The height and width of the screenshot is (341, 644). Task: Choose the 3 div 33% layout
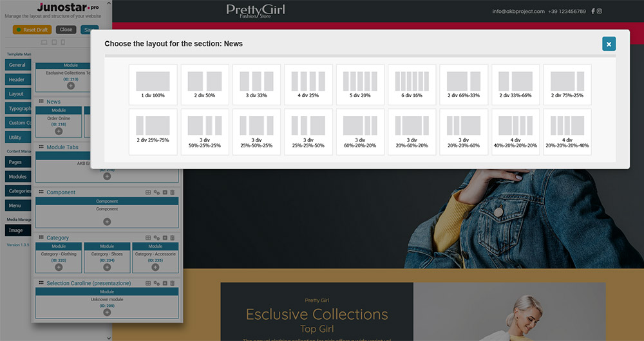tap(256, 84)
